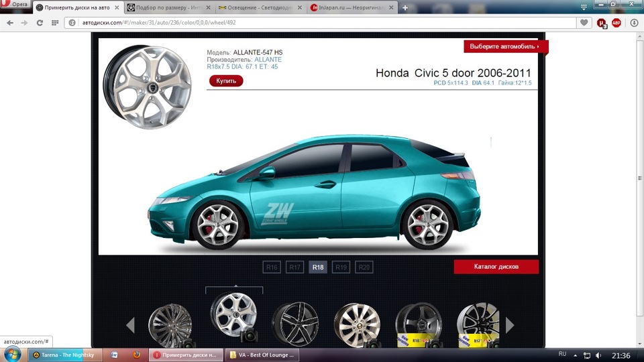
Task: Open 'VA - Best Of Lounge' taskbar item
Action: 262,355
